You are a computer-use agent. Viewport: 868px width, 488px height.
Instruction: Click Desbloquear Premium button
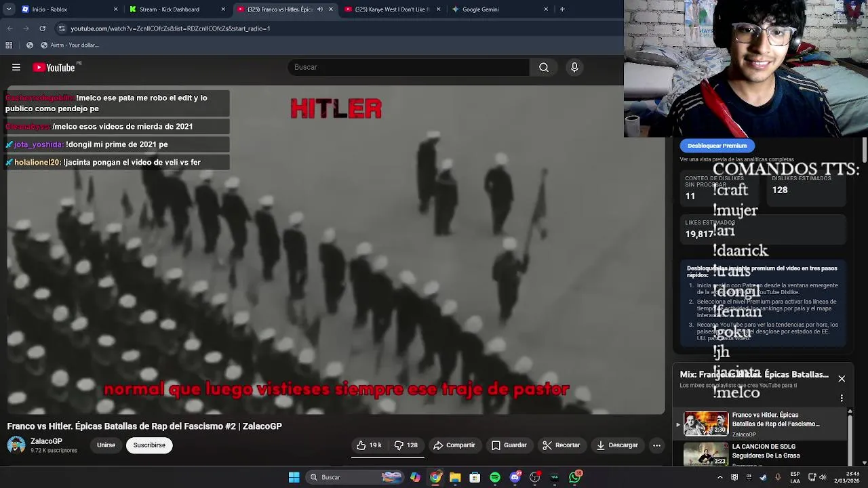point(717,146)
